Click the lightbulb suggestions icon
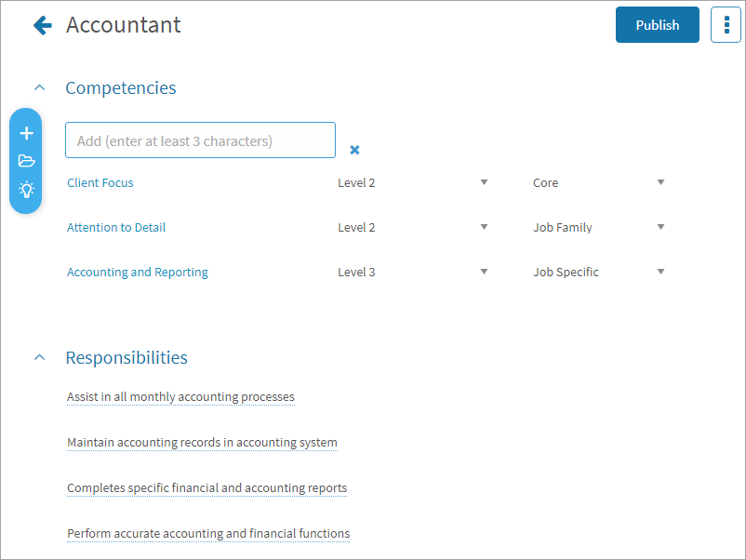The image size is (746, 560). point(27,190)
